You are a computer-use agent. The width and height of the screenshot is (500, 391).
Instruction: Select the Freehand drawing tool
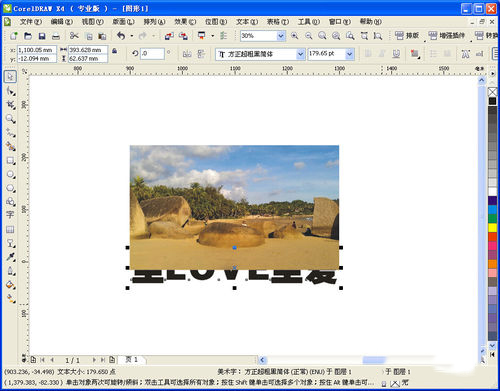tap(10, 133)
